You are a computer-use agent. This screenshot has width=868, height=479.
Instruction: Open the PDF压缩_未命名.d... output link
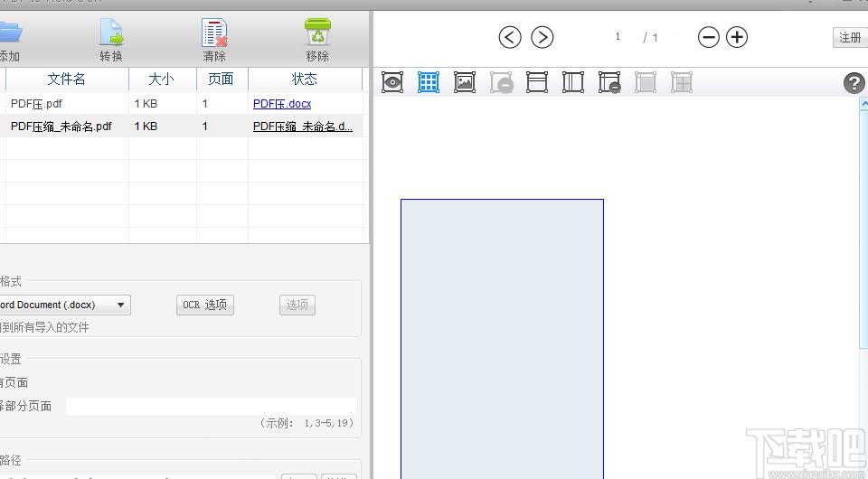pyautogui.click(x=303, y=127)
